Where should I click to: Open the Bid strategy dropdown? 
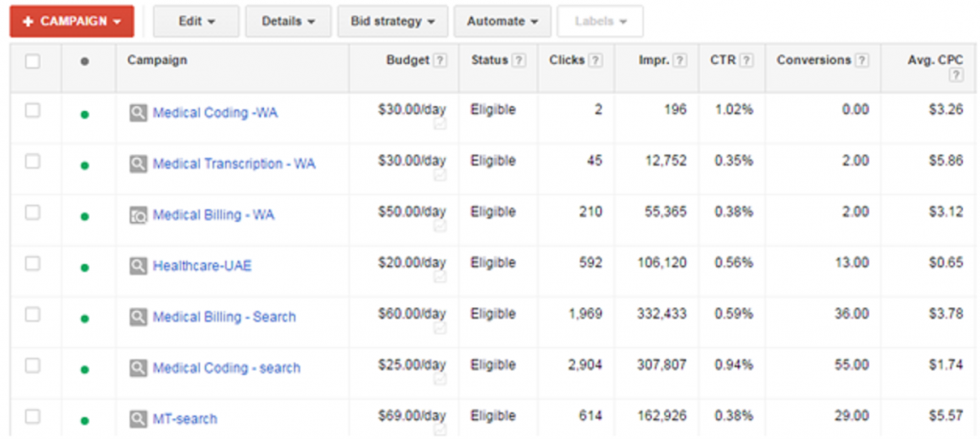coord(392,21)
